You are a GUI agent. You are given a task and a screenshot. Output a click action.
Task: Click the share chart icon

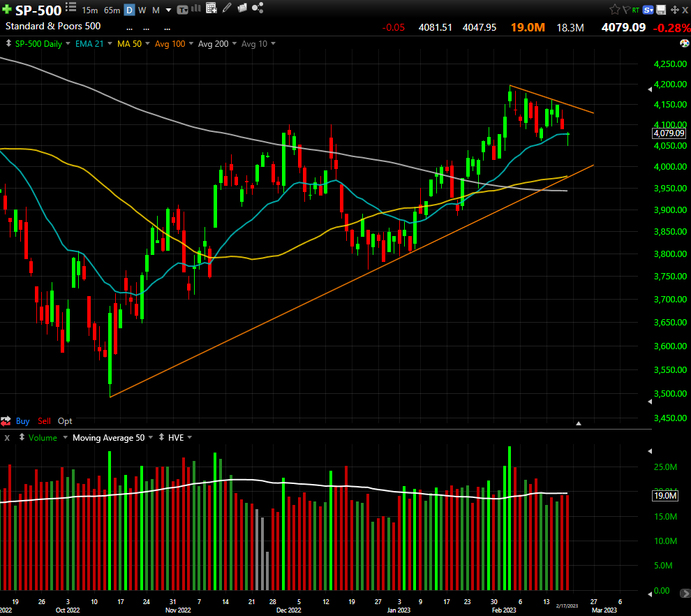click(x=258, y=8)
